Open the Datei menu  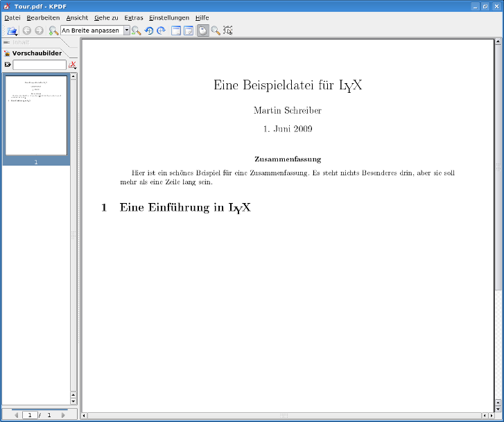(x=12, y=18)
